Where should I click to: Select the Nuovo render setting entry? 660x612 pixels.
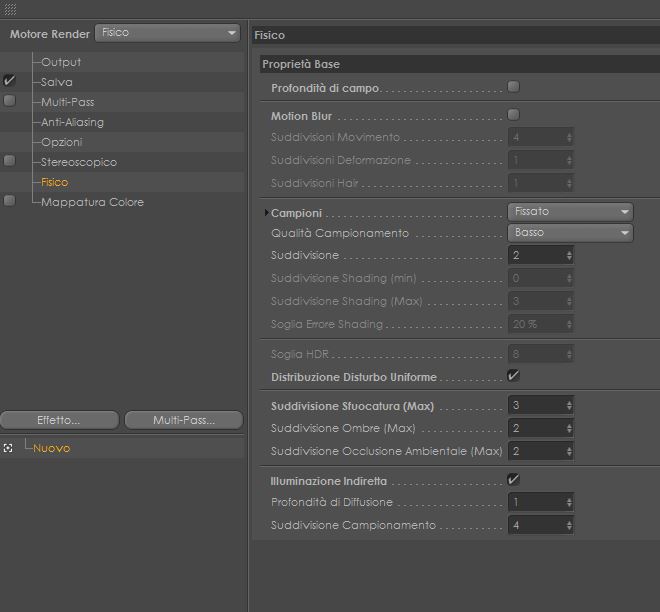click(x=51, y=448)
